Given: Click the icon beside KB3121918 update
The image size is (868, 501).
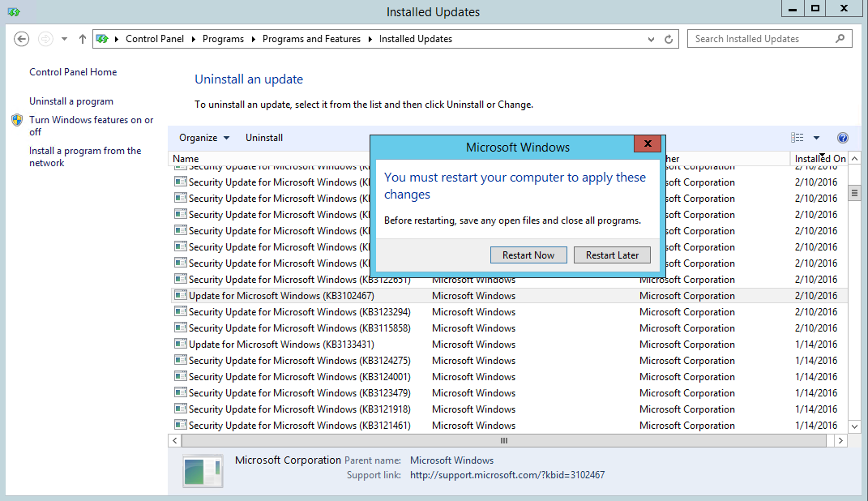Looking at the screenshot, I should tap(181, 409).
